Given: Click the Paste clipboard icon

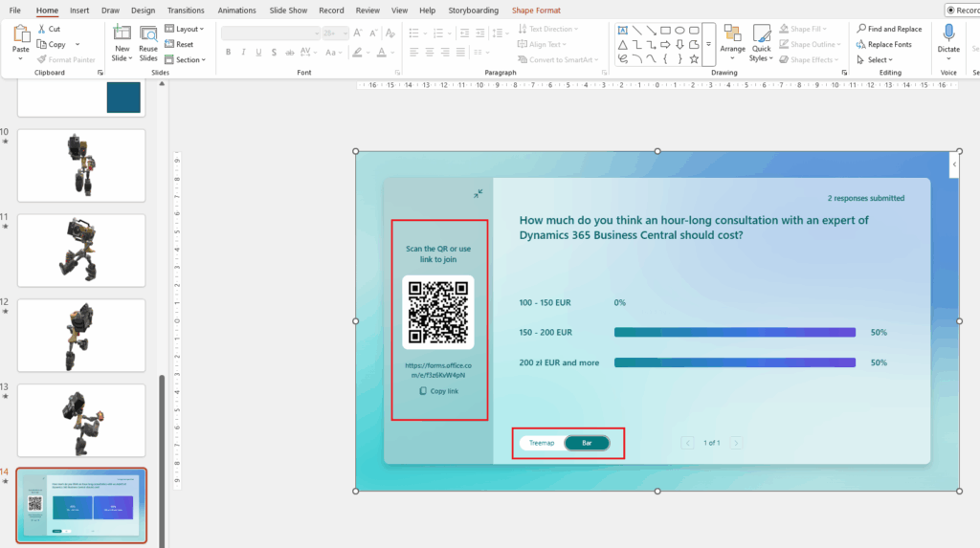Looking at the screenshot, I should tap(21, 35).
